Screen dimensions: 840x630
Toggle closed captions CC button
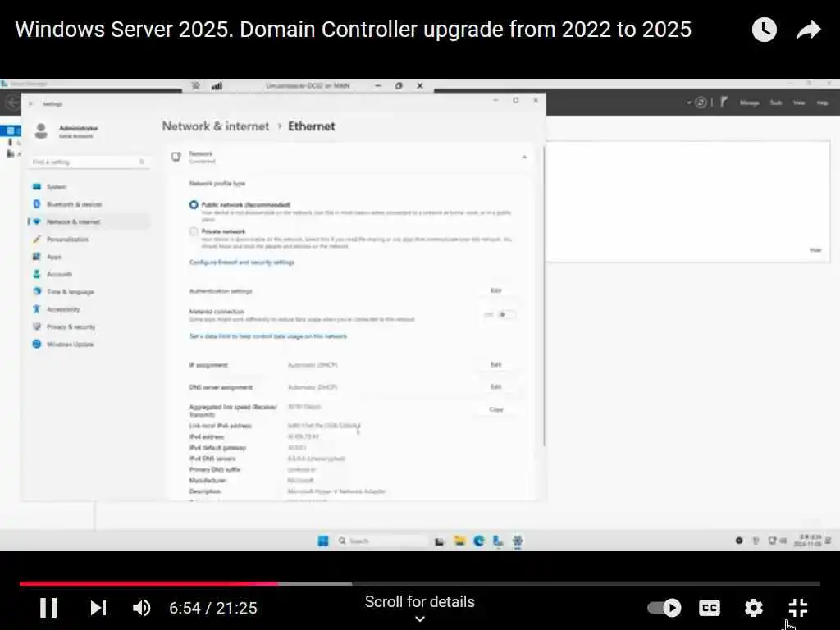click(x=710, y=608)
